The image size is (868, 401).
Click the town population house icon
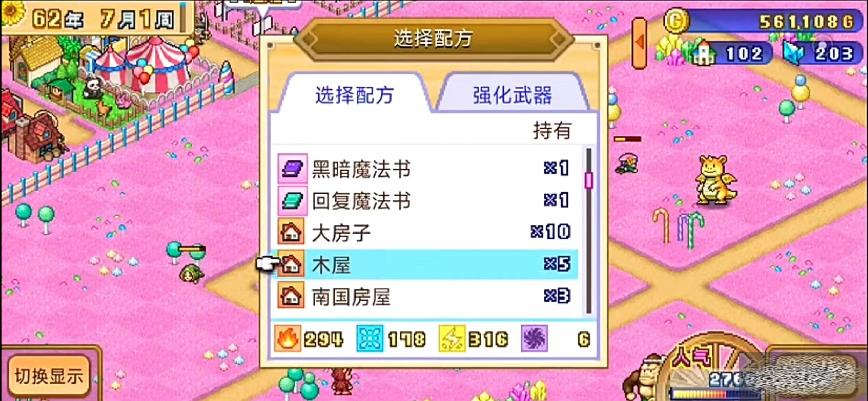click(704, 53)
